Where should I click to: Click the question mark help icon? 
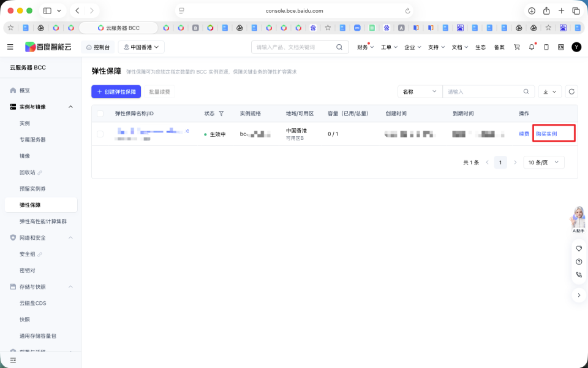579,262
